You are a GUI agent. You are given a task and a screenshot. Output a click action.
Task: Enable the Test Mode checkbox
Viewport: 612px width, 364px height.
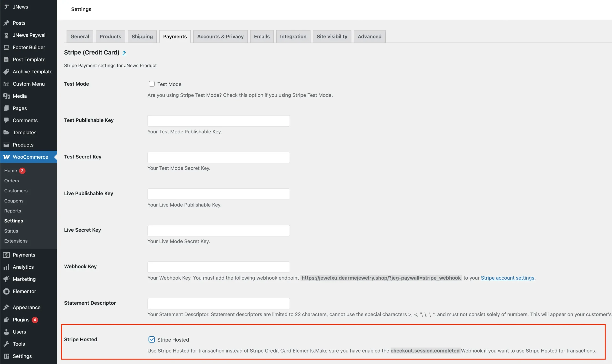coord(152,84)
